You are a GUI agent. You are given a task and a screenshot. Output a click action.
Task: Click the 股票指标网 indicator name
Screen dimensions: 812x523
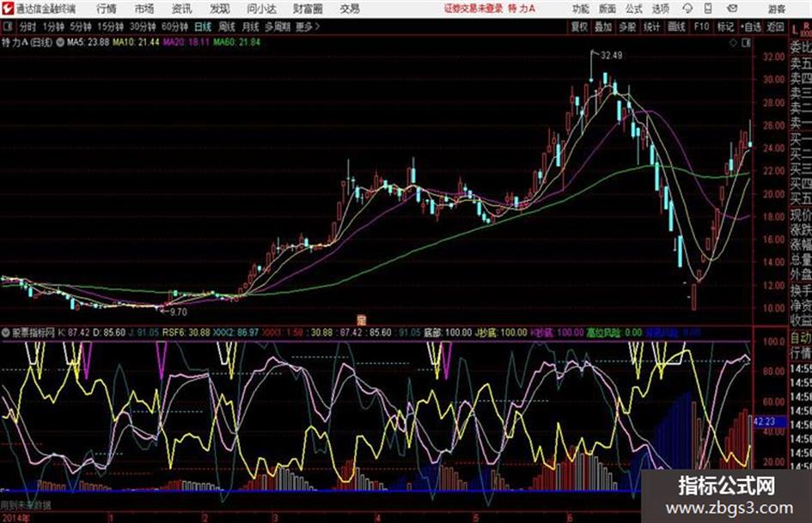click(x=34, y=332)
